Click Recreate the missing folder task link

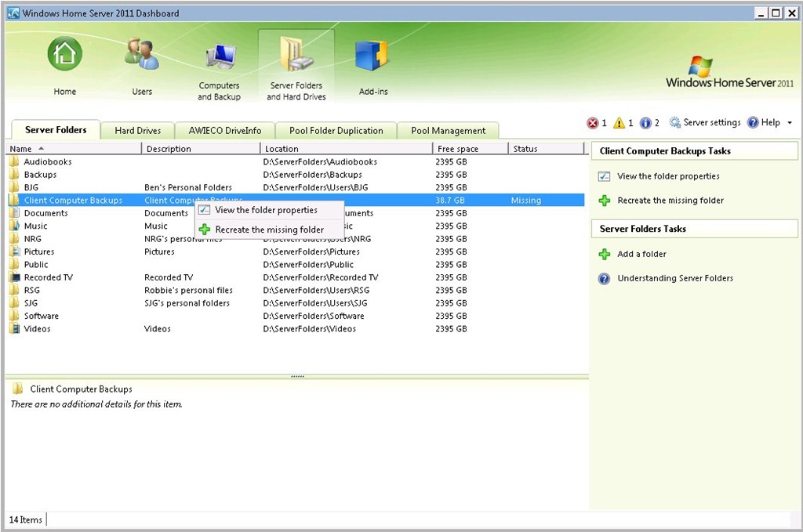670,201
